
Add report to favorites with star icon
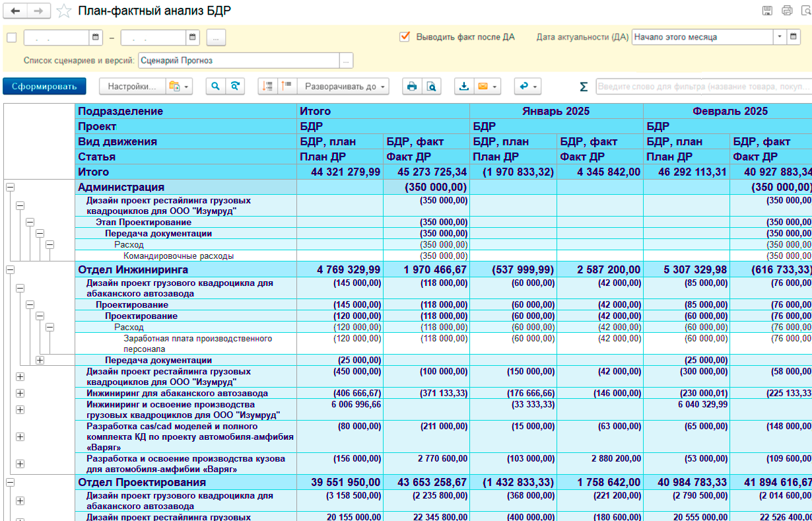point(63,11)
